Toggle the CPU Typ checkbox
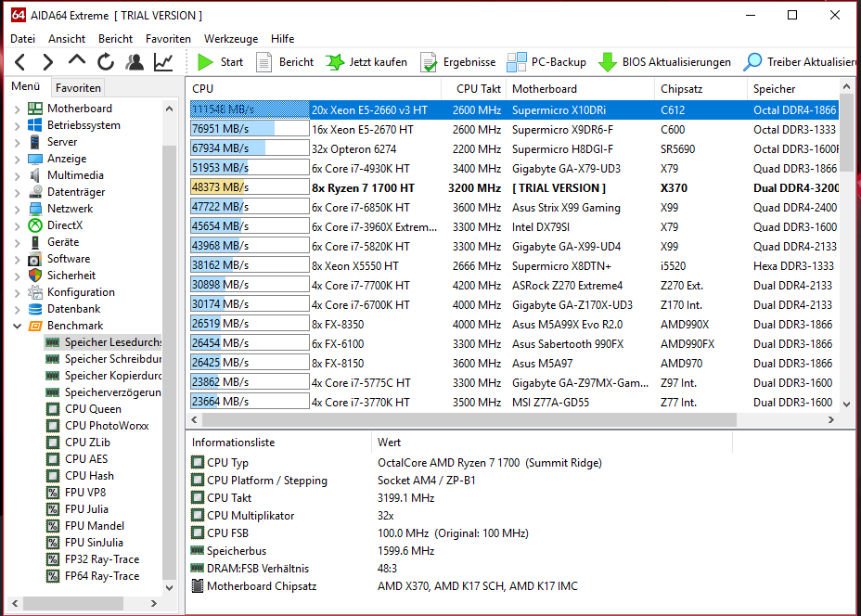The width and height of the screenshot is (861, 616). pos(197,462)
